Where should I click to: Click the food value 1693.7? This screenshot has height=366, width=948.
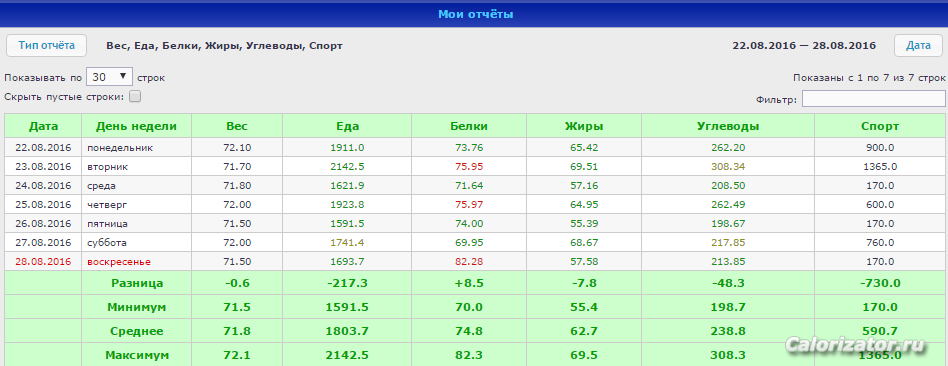coord(348,262)
